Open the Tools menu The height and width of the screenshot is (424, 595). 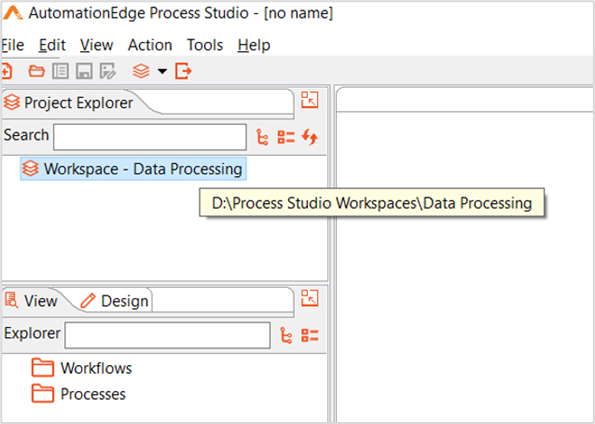coord(205,45)
